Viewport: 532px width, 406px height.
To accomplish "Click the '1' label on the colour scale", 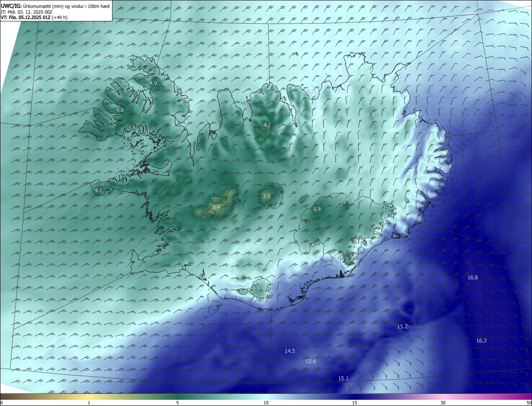I will click(x=89, y=403).
